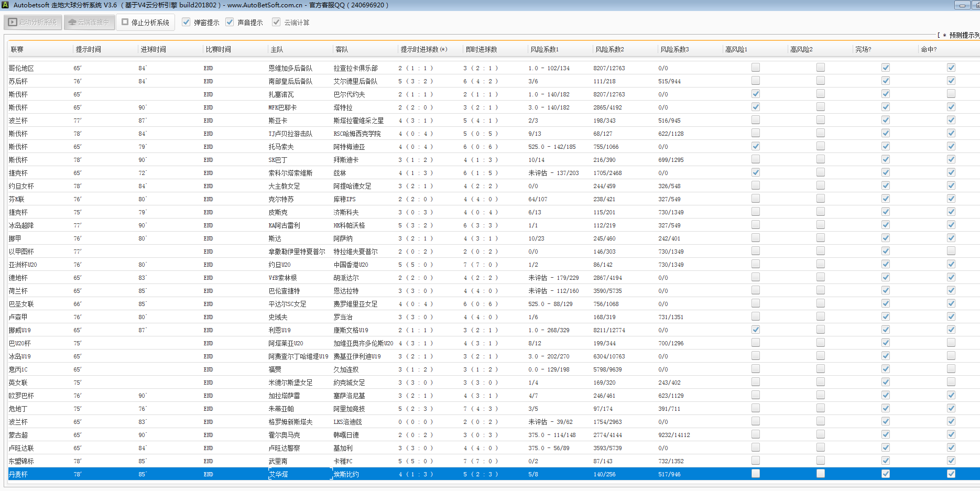Click the Autobetsoft logo in the title bar

click(x=5, y=5)
